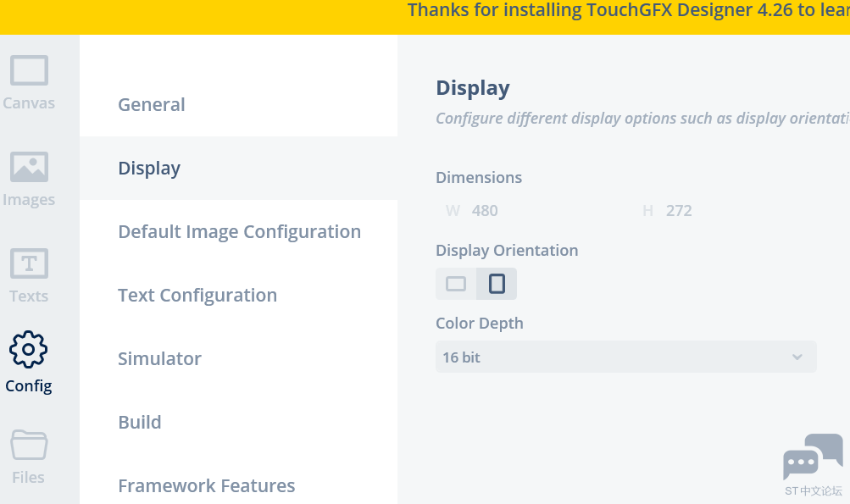The width and height of the screenshot is (850, 504).
Task: Open the General settings tab
Action: point(238,104)
